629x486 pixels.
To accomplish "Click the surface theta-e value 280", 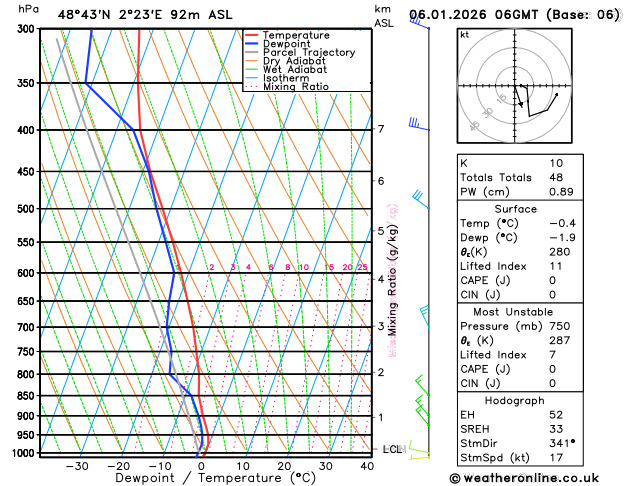I will click(x=560, y=252).
